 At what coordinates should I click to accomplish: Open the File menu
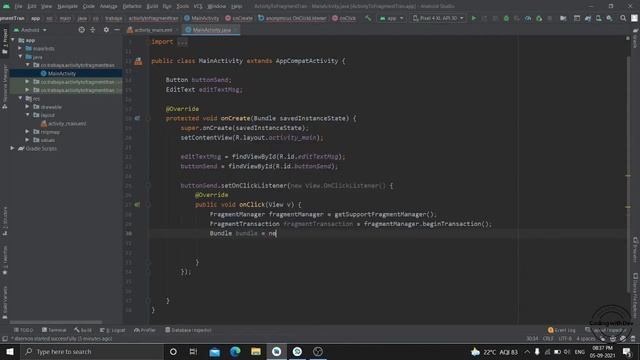click(x=19, y=6)
